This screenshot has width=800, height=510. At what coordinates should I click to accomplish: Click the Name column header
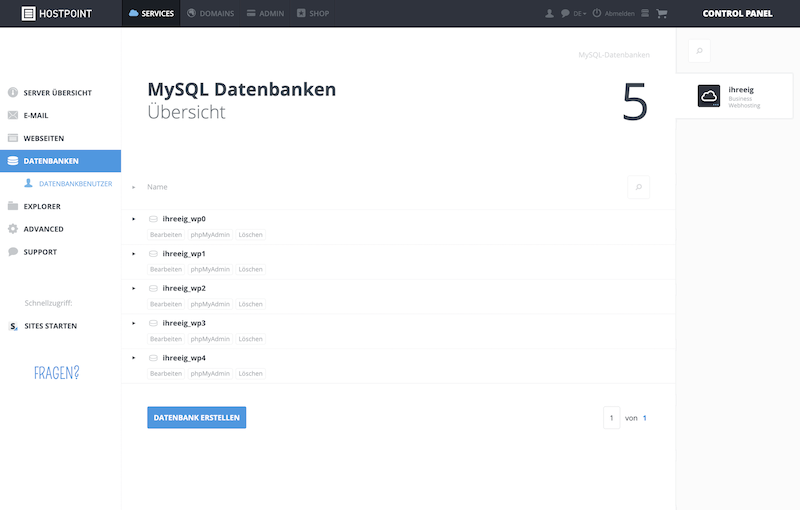pos(157,187)
